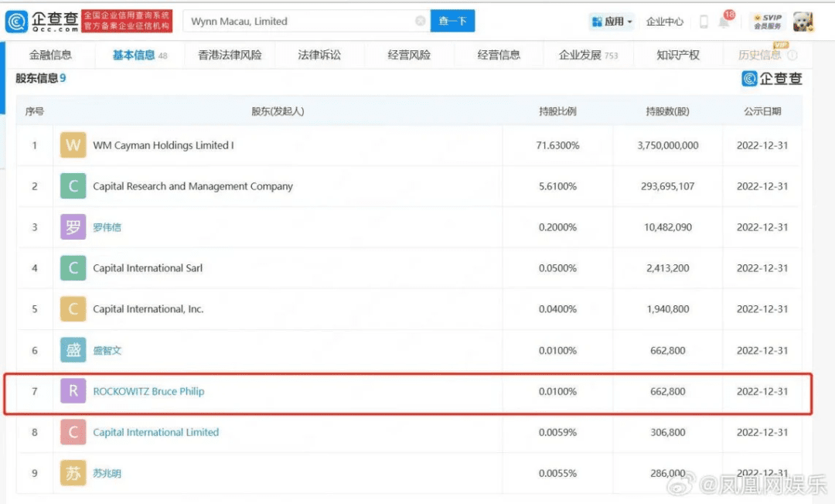Open the 企业发展 tab
Image resolution: width=835 pixels, height=504 pixels.
(x=588, y=55)
